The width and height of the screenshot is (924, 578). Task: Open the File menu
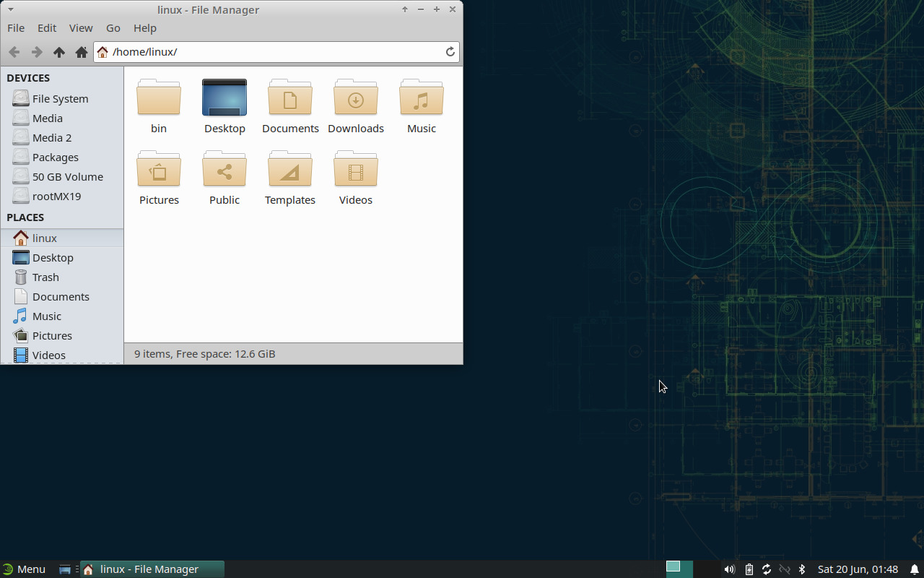tap(15, 27)
